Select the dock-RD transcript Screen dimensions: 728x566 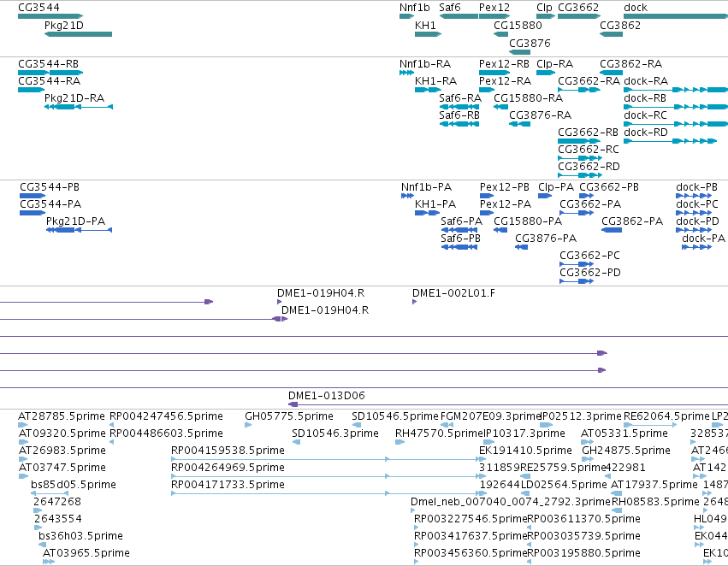[670, 141]
